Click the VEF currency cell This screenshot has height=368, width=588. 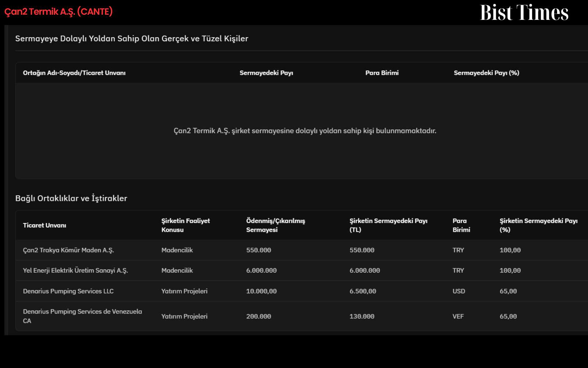pos(458,316)
